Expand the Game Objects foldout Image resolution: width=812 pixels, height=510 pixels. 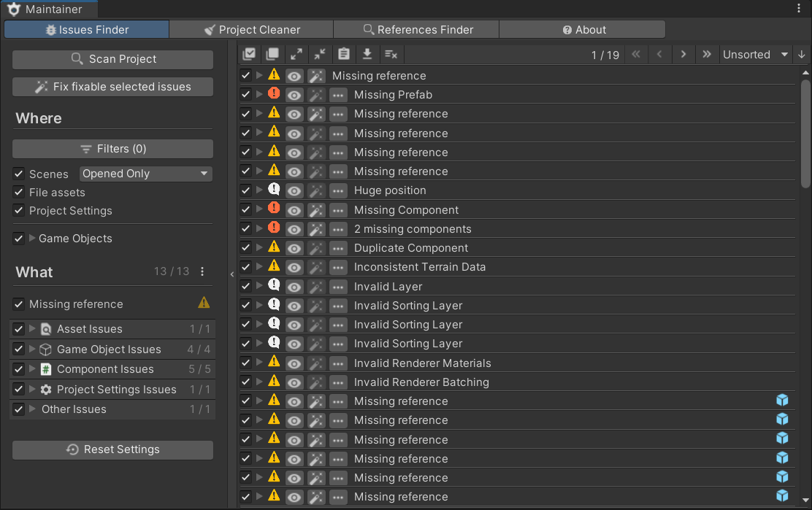(x=32, y=238)
